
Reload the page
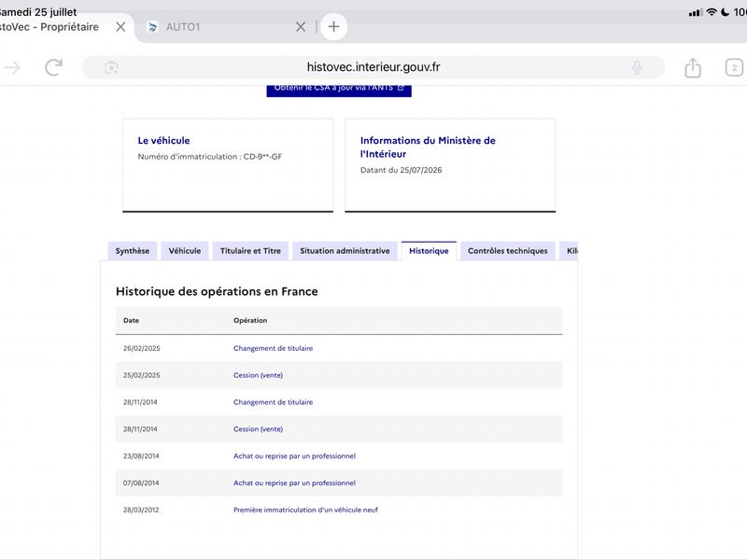pos(54,67)
